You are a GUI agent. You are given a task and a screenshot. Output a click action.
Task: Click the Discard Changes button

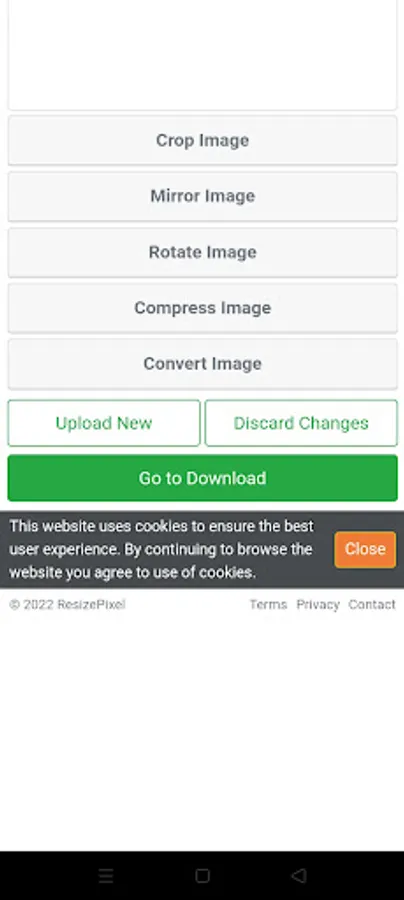click(x=301, y=423)
